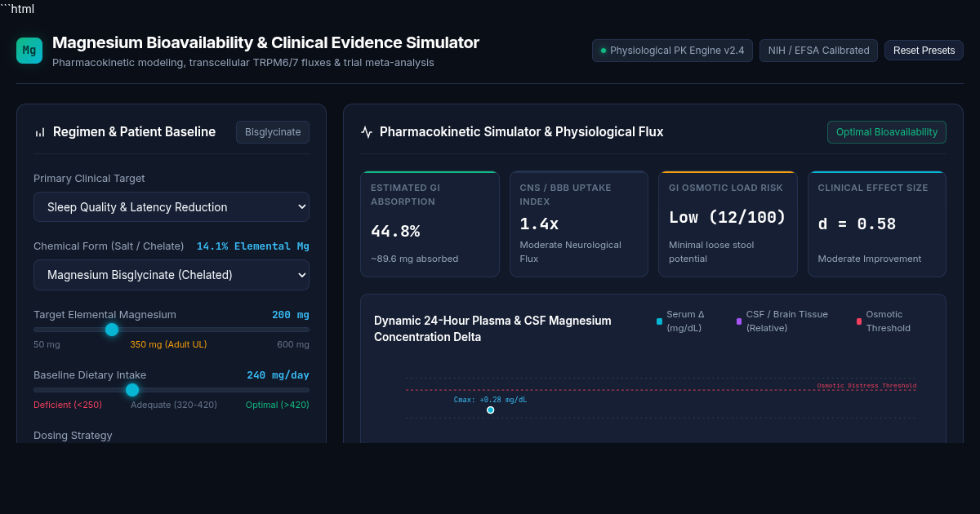This screenshot has height=514, width=980.
Task: Click the '240 mg/day' value
Action: coord(278,375)
